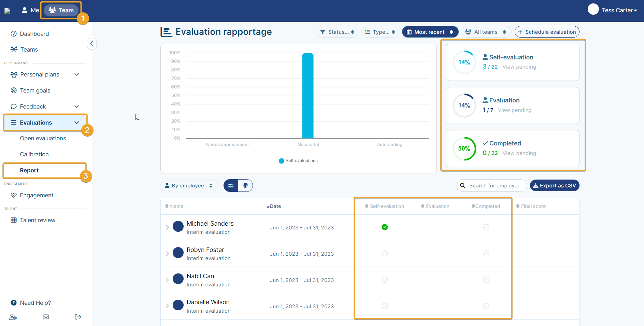Click Michael Sanders' completed status icon
644x326 pixels.
pos(486,227)
